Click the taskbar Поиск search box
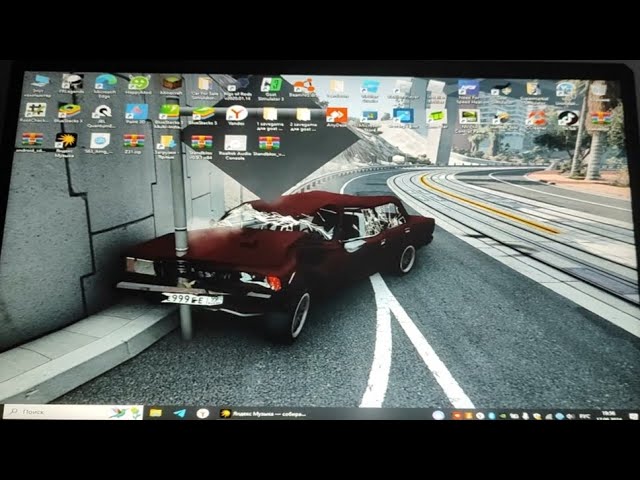 pyautogui.click(x=73, y=412)
